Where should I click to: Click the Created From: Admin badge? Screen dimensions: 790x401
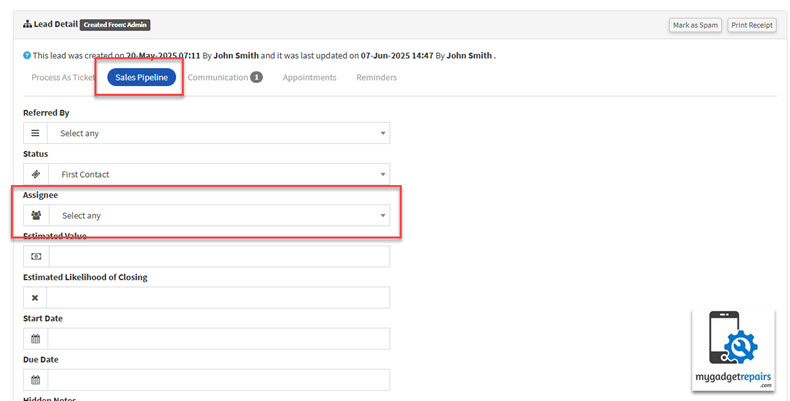coord(115,24)
